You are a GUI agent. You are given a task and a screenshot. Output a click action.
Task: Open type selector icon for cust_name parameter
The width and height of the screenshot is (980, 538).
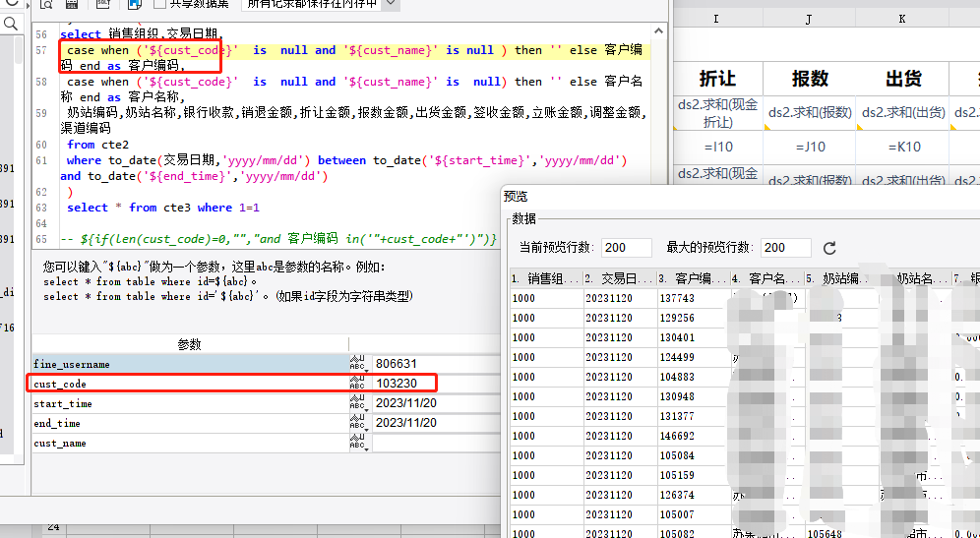(x=357, y=443)
